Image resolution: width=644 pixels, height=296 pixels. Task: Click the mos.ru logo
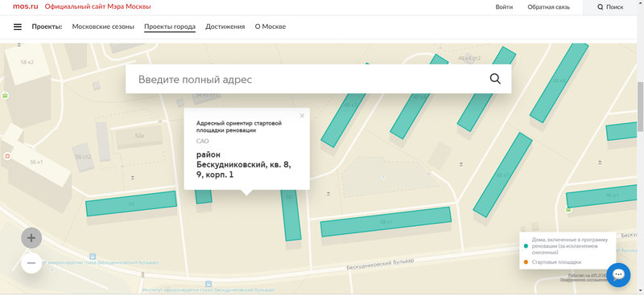[26, 6]
